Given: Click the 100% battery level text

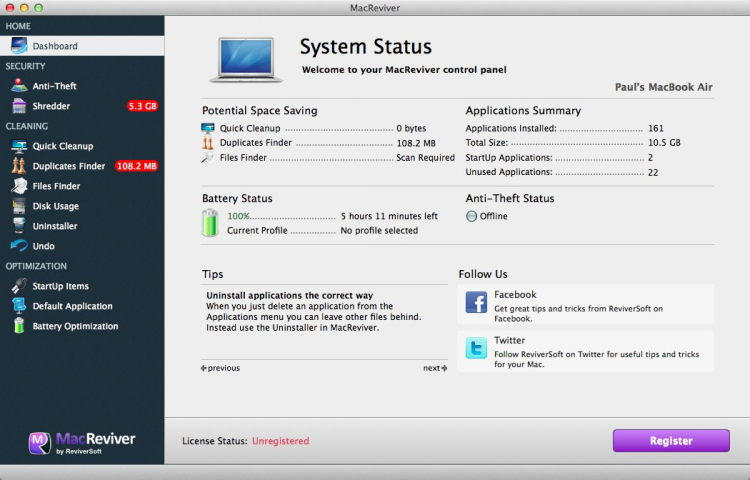Looking at the screenshot, I should point(238,216).
